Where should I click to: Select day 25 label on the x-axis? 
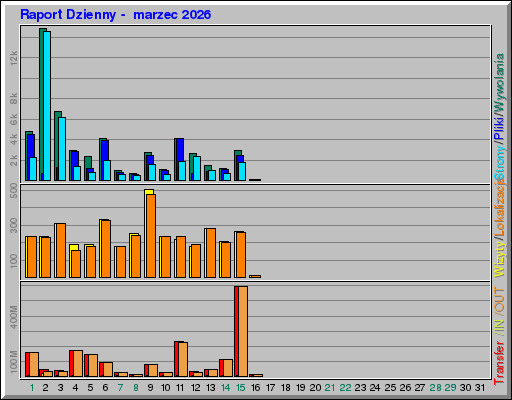point(390,388)
